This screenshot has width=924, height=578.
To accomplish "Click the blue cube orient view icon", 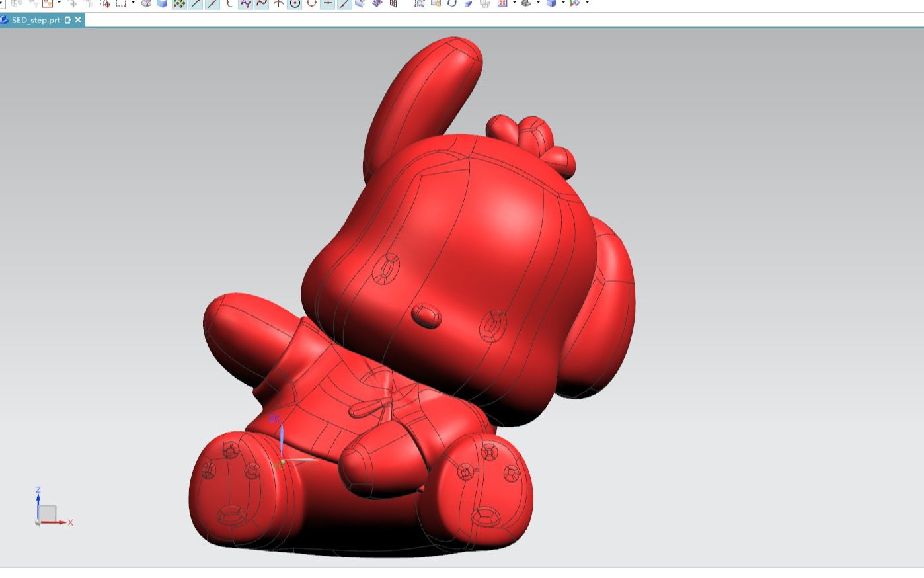I will 551,3.
